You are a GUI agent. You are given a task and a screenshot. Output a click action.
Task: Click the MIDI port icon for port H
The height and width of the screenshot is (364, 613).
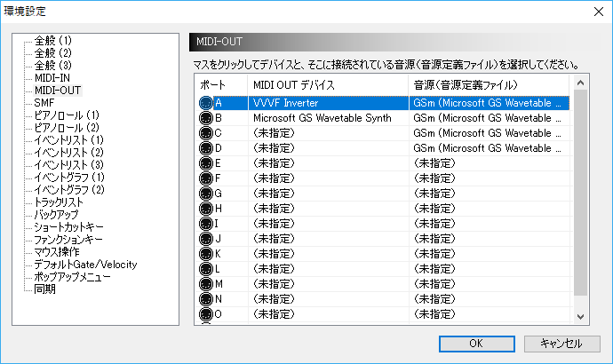[205, 209]
